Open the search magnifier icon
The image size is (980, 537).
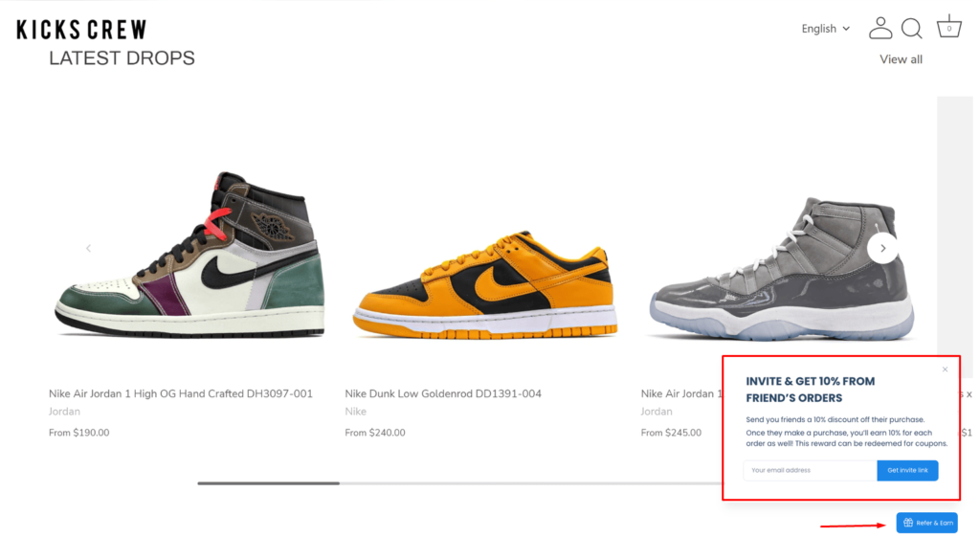tap(912, 28)
